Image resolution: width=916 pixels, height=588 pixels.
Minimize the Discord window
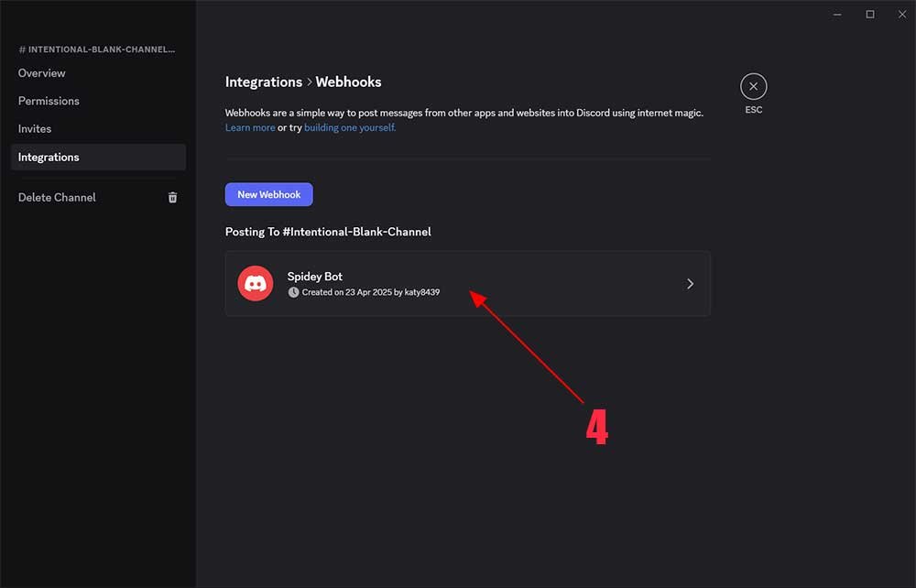pos(837,14)
